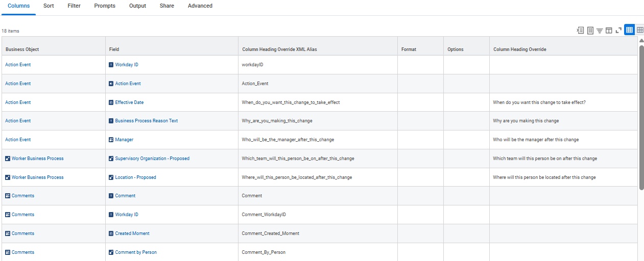Open the Sort tab
The image size is (644, 261).
tap(49, 6)
